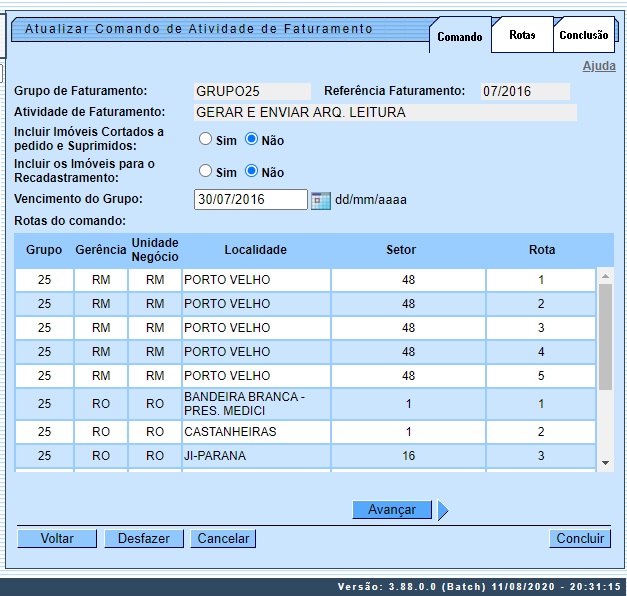Open the Ajuda help link
This screenshot has width=627, height=596.
[x=599, y=66]
